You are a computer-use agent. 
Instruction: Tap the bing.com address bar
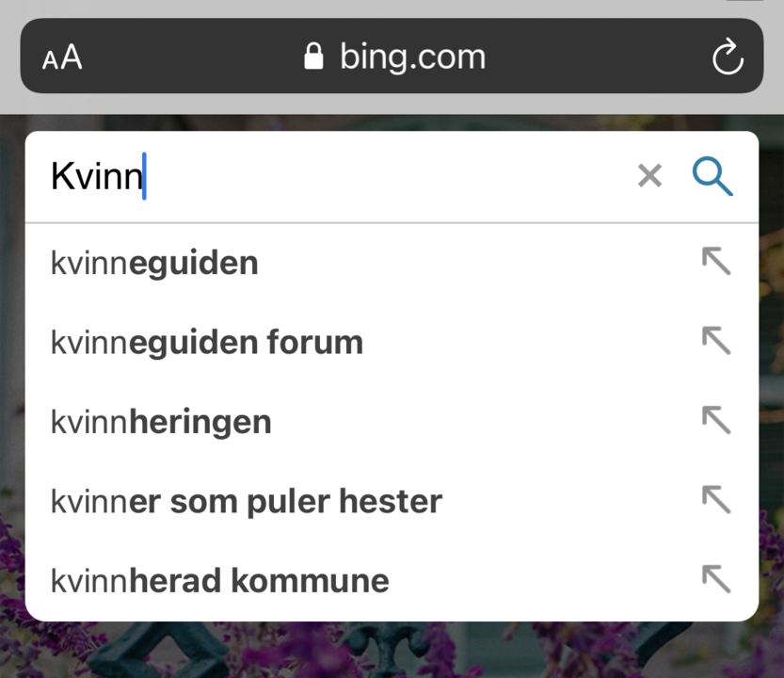click(392, 56)
